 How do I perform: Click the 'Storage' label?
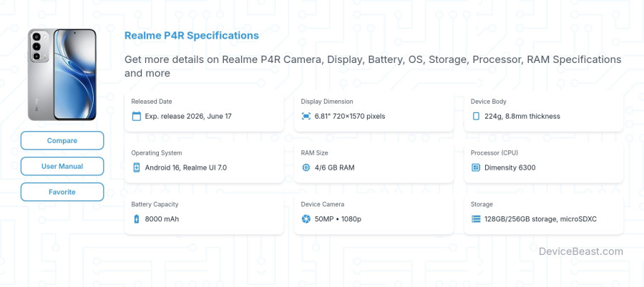[482, 204]
